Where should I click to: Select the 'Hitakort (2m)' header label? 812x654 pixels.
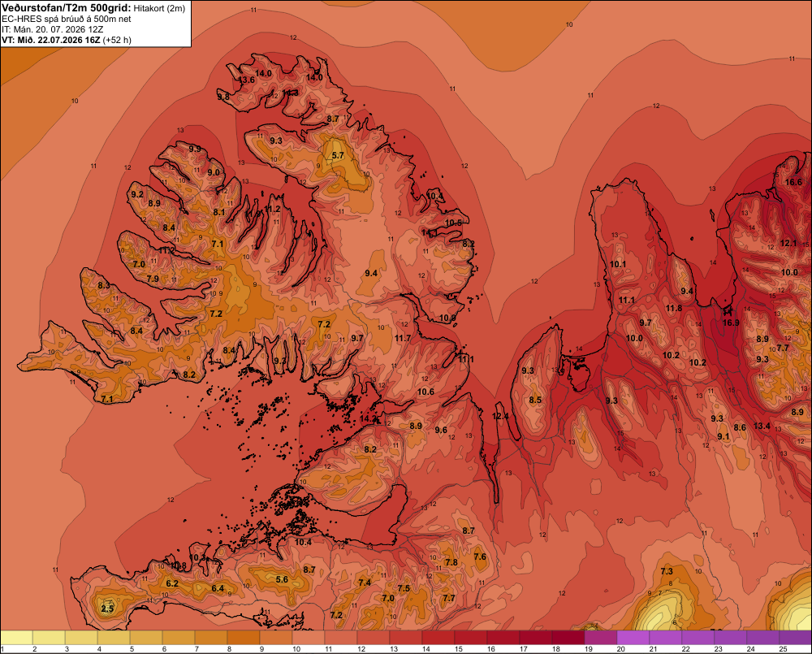[x=159, y=8]
